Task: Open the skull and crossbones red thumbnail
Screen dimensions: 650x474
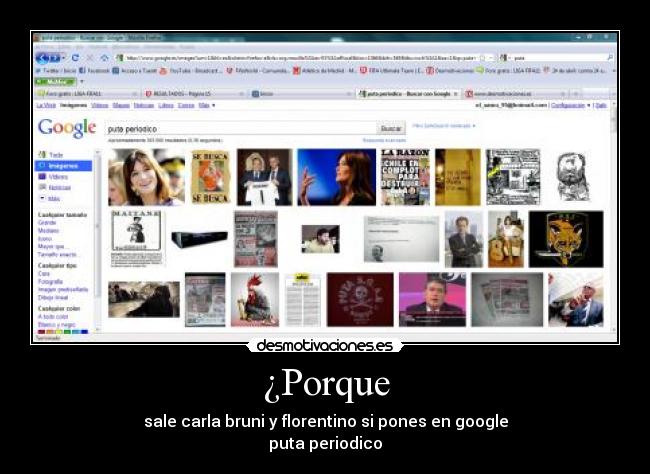Action: click(360, 299)
